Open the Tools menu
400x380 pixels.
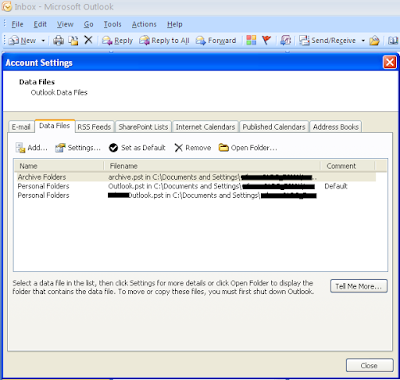tap(112, 24)
